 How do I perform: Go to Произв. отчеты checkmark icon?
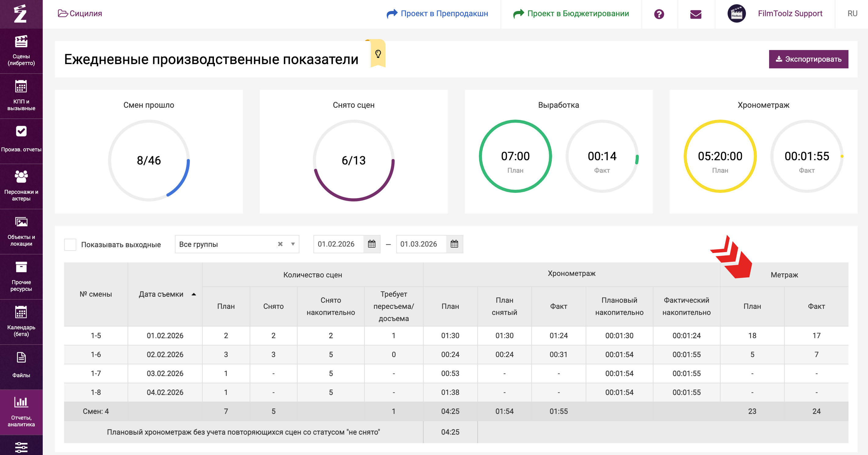click(21, 132)
